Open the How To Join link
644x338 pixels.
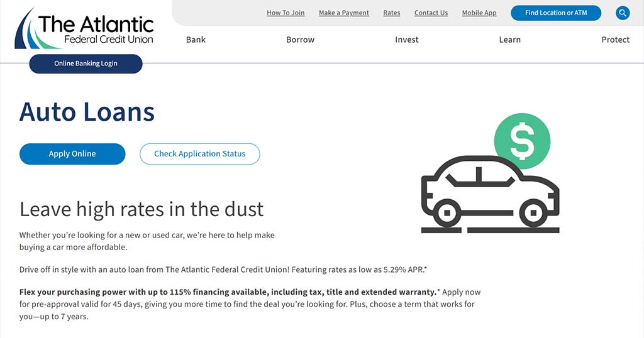(286, 13)
